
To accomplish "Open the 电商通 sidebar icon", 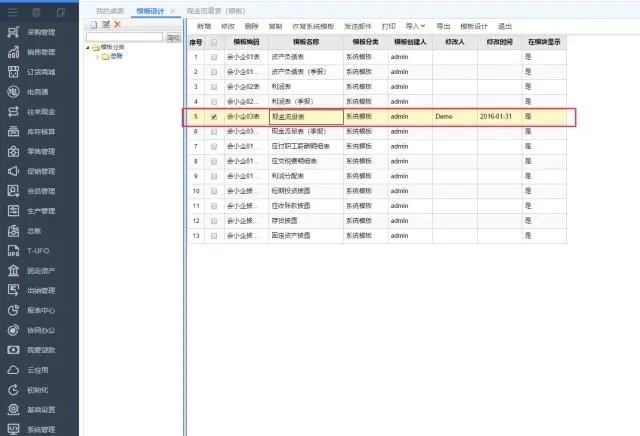I will pyautogui.click(x=13, y=91).
